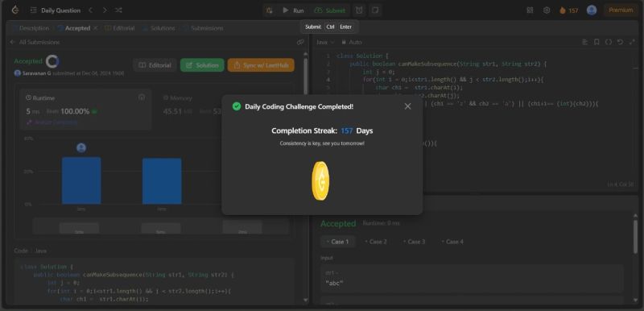Open the Daily Question problem list
Image resolution: width=644 pixels, height=311 pixels.
pos(56,10)
